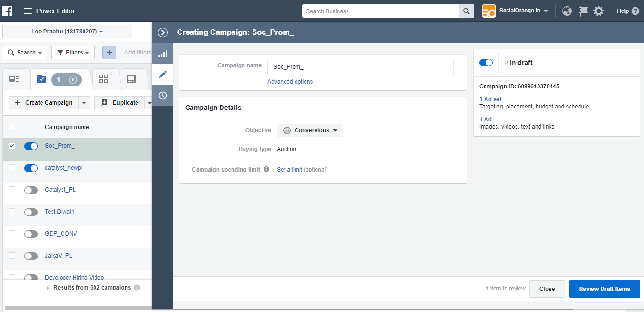Image resolution: width=644 pixels, height=312 pixels.
Task: Open the settings gear icon
Action: pos(599,11)
